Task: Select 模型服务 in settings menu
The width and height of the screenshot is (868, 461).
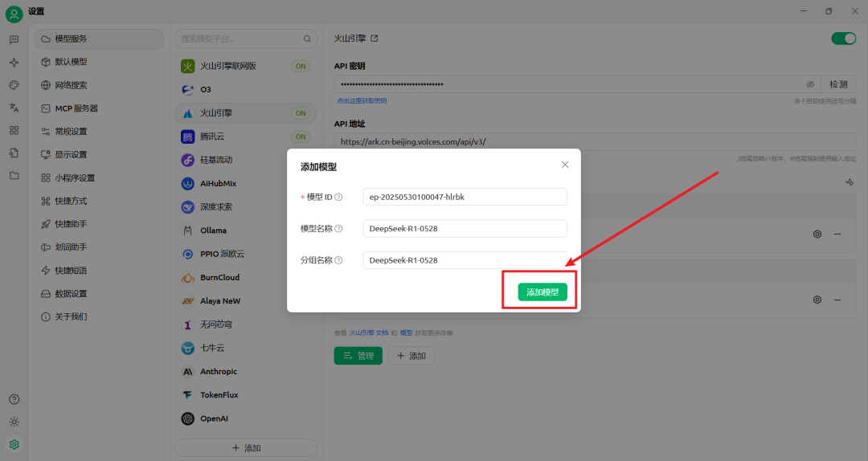Action: 99,39
